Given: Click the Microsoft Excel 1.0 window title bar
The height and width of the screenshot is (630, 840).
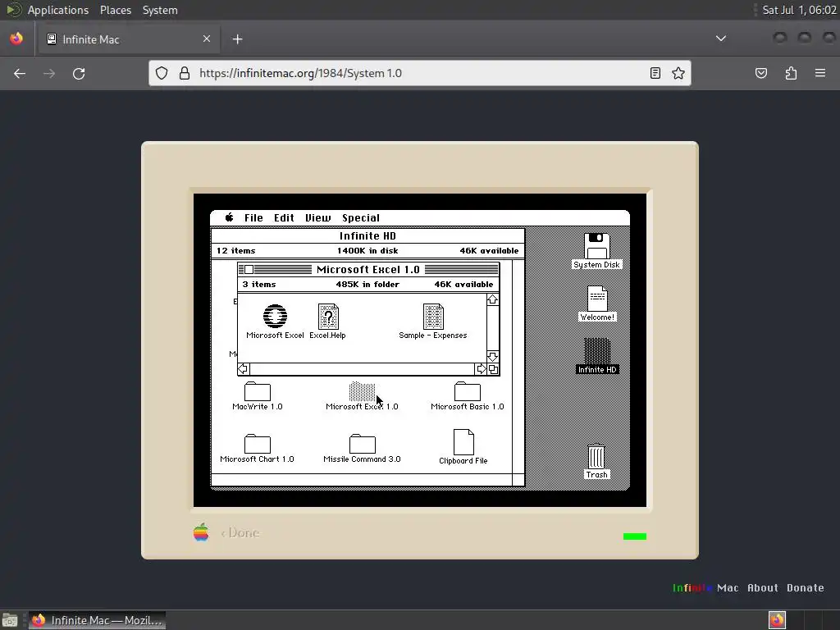Looking at the screenshot, I should pyautogui.click(x=368, y=269).
